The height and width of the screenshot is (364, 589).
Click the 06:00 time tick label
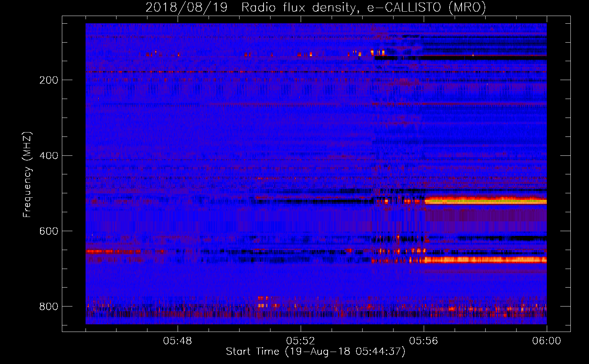[x=546, y=341]
